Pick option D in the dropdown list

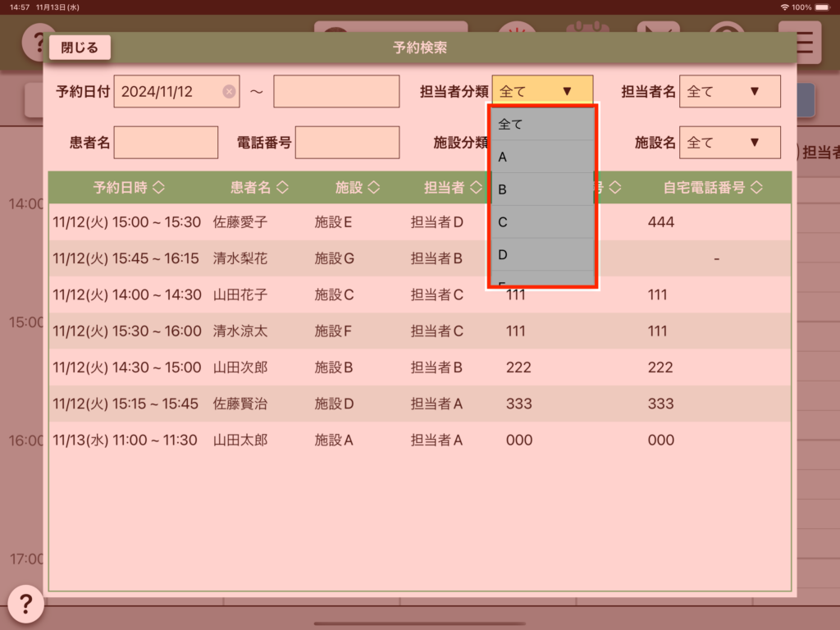541,255
